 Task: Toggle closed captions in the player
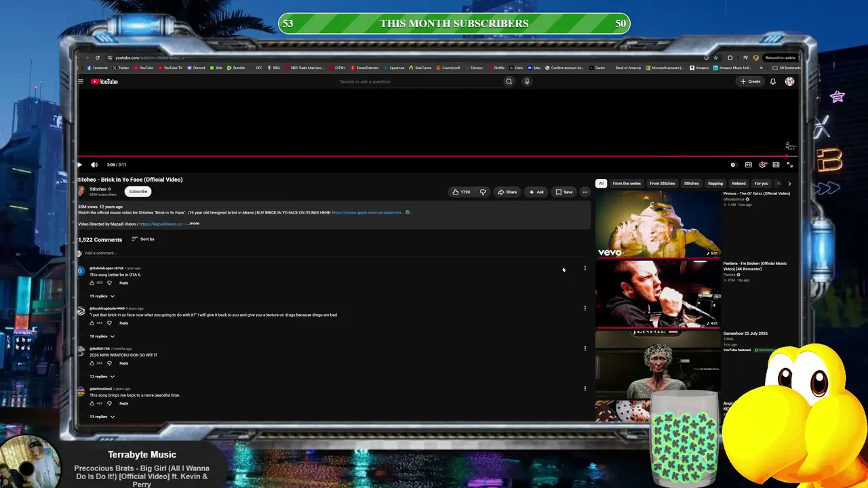(748, 165)
